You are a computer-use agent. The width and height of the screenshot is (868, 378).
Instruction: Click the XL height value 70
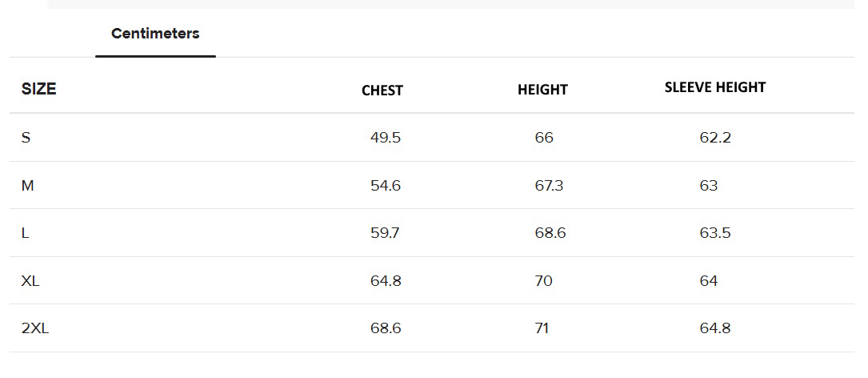coord(544,281)
